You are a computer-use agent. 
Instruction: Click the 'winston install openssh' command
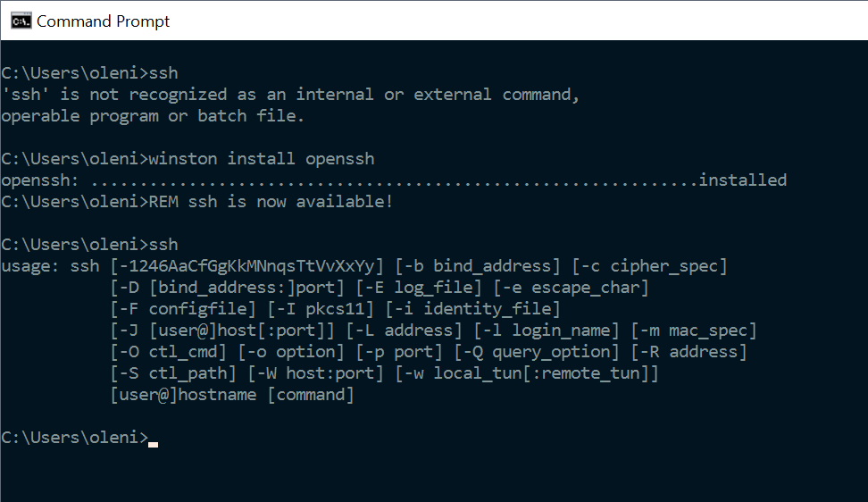[262, 159]
